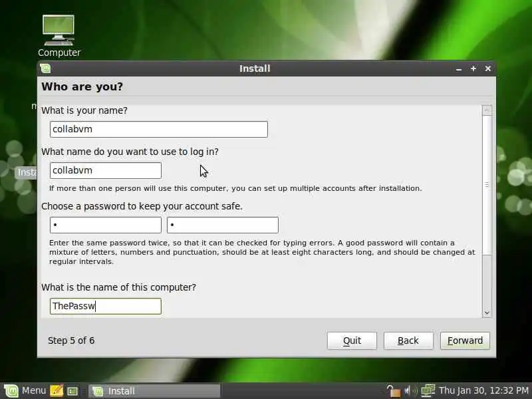Focus the first password field

106,225
